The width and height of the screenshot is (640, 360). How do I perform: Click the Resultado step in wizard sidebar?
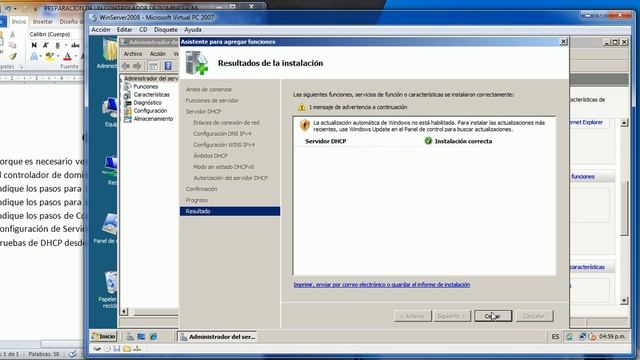(230, 211)
